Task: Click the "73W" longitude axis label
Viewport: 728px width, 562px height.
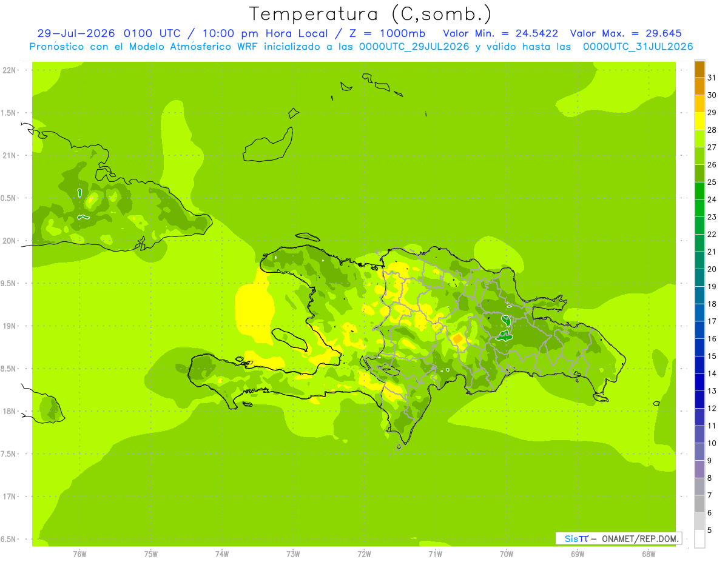Action: pyautogui.click(x=293, y=554)
